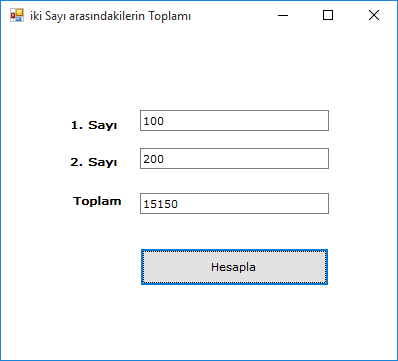Click the "1. Sayı" label
Viewport: 398px width, 361px height.
(94, 125)
